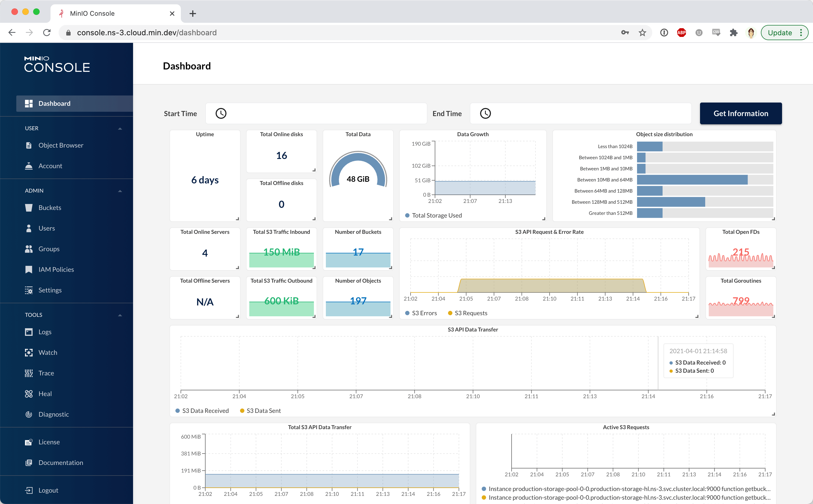
Task: Collapse the ADMIN section arrow
Action: (x=120, y=191)
